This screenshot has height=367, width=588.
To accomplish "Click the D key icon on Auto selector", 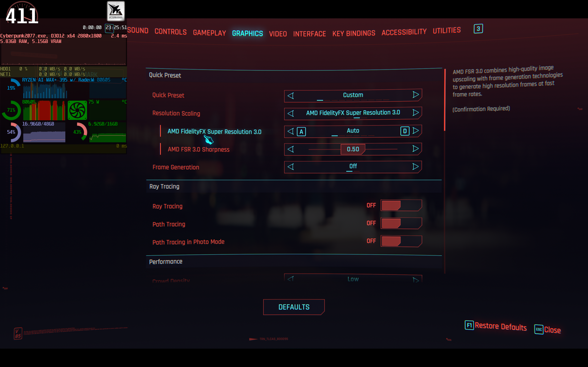I will coord(404,131).
